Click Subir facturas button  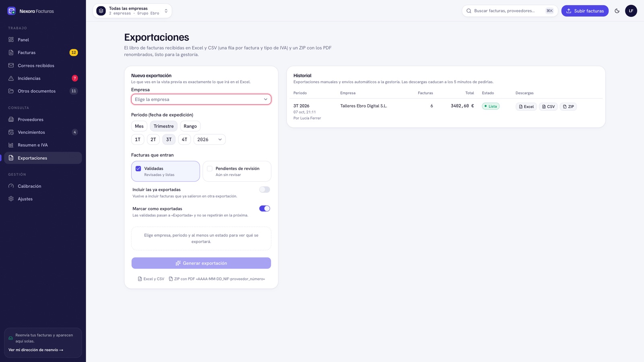[x=585, y=11]
